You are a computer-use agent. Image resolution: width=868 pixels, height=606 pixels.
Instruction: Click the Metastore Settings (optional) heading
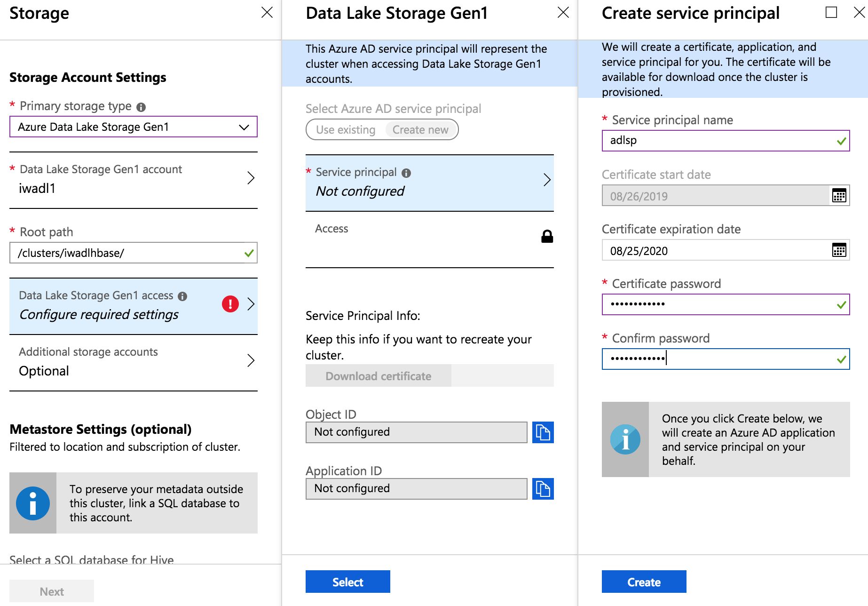[x=101, y=429]
